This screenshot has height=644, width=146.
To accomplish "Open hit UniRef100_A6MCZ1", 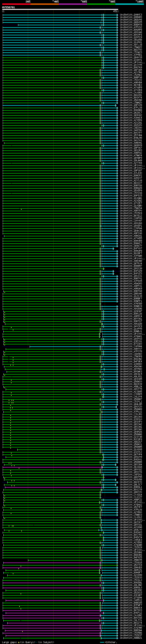I will click(131, 570).
